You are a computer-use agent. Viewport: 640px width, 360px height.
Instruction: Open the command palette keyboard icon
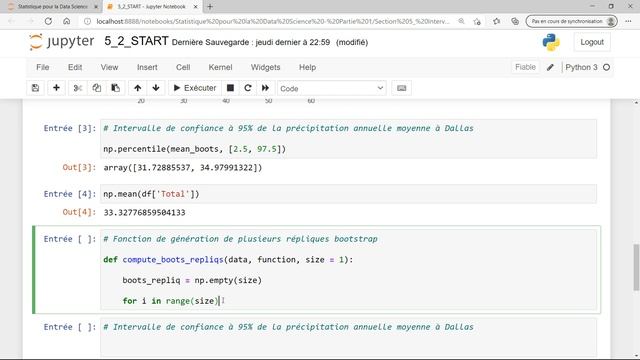click(x=402, y=88)
